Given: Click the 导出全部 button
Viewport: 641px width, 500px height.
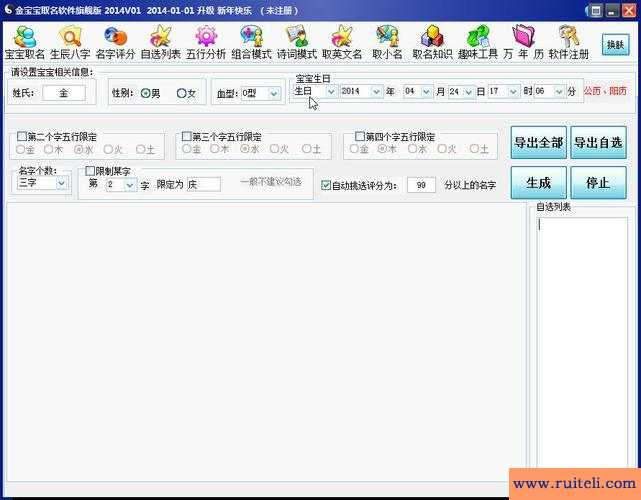Looking at the screenshot, I should [538, 142].
